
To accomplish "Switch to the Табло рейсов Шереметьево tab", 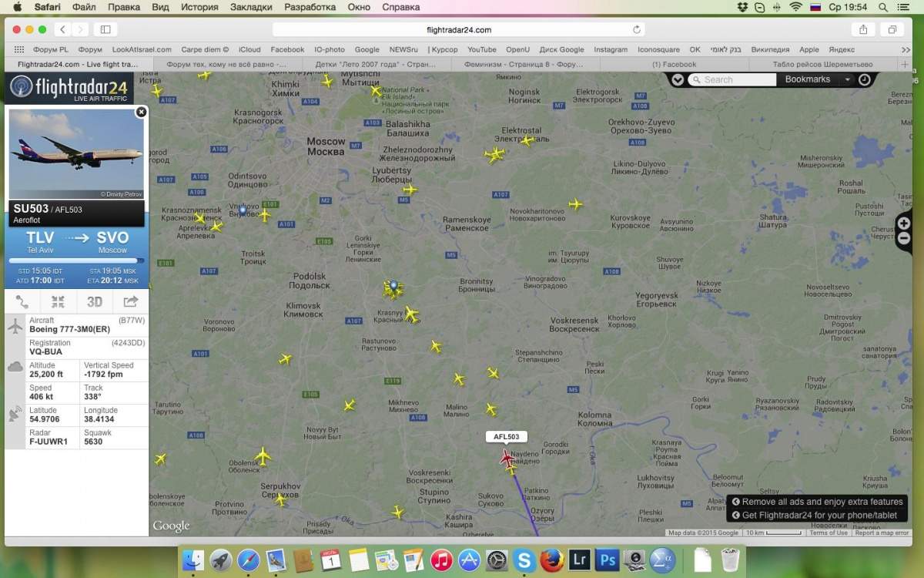I will pos(823,65).
